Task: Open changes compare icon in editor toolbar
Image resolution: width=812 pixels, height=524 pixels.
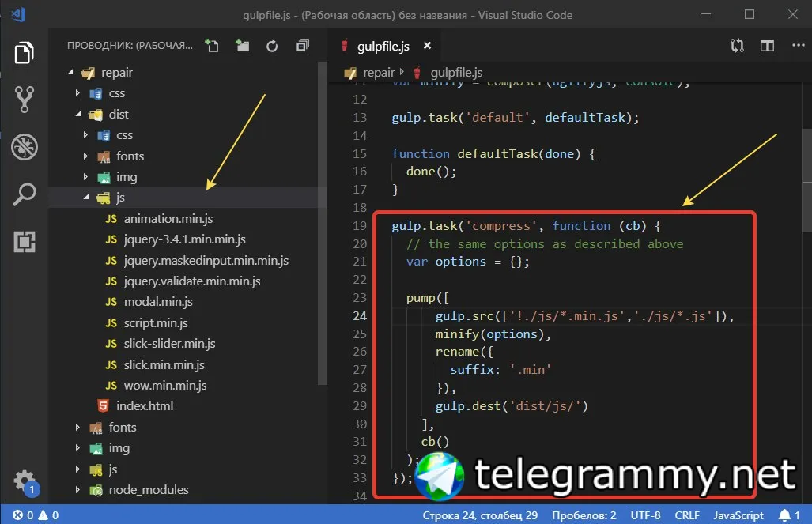Action: coord(737,46)
